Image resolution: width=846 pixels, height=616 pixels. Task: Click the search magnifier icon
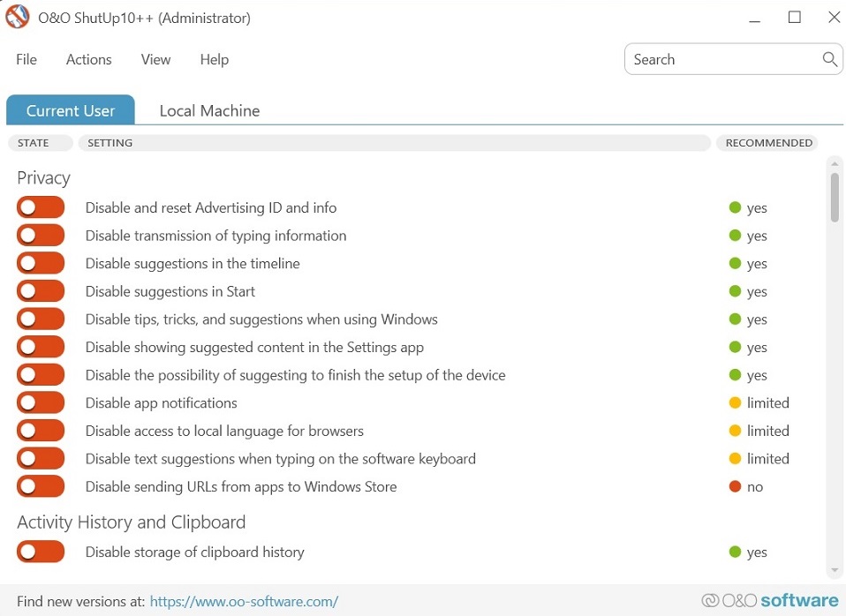pos(828,59)
